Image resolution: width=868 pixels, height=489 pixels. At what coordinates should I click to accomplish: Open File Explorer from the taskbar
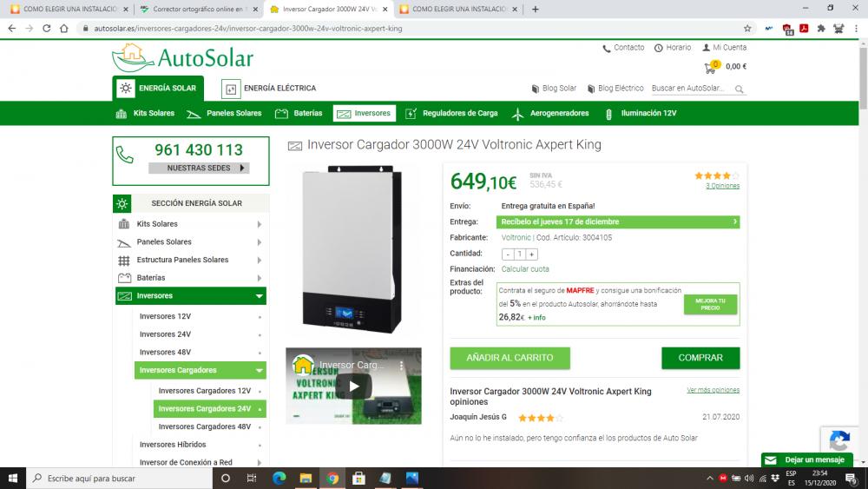click(306, 478)
